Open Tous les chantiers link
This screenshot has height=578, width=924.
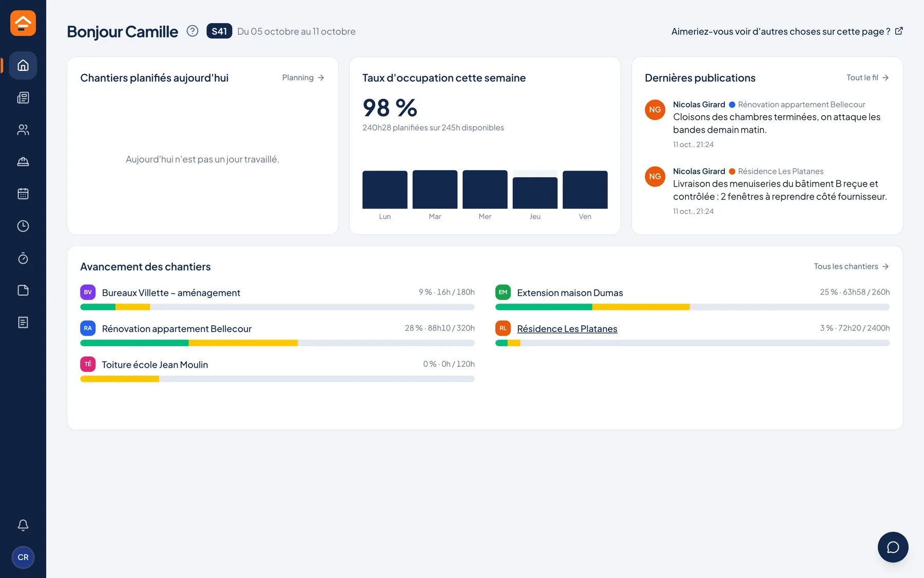pos(852,267)
